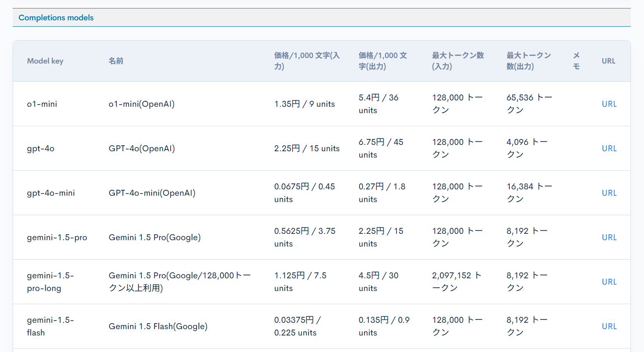Open the URL link for o1-mini
644x352 pixels.
tap(609, 104)
